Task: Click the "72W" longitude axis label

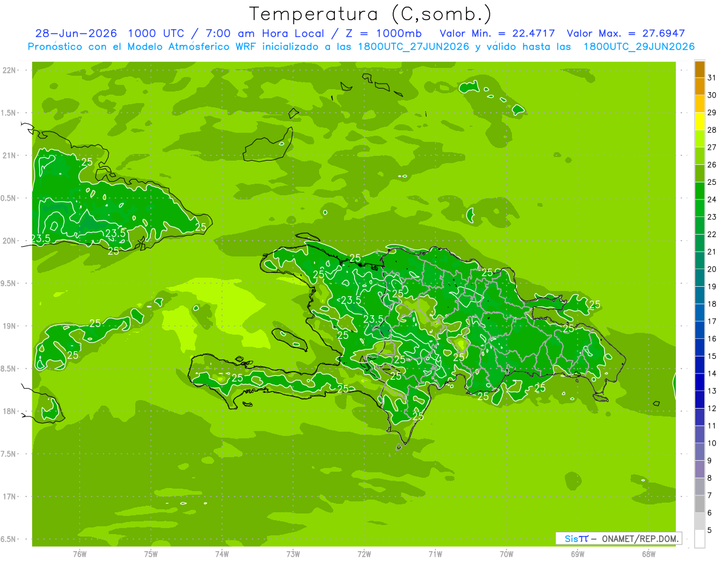Action: (x=365, y=554)
